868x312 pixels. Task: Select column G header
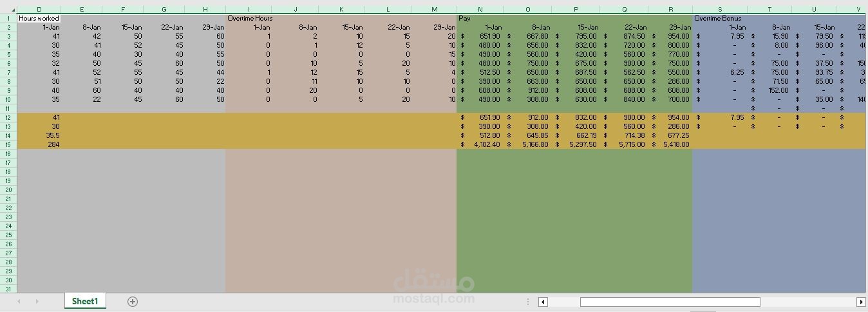(x=164, y=10)
